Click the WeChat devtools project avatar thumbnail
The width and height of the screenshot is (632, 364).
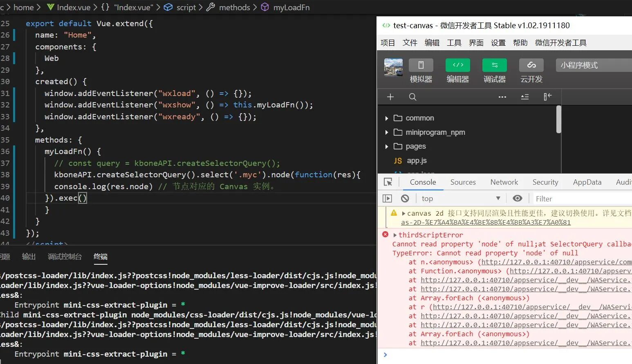[x=393, y=67]
